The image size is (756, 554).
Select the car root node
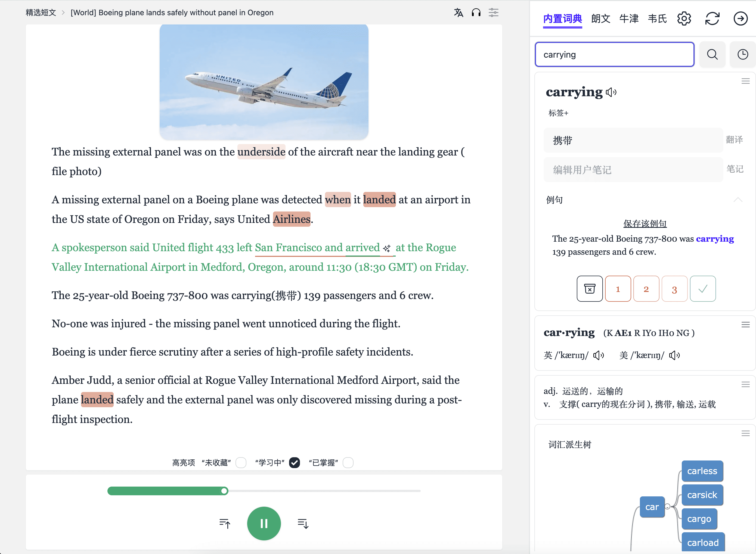(652, 507)
